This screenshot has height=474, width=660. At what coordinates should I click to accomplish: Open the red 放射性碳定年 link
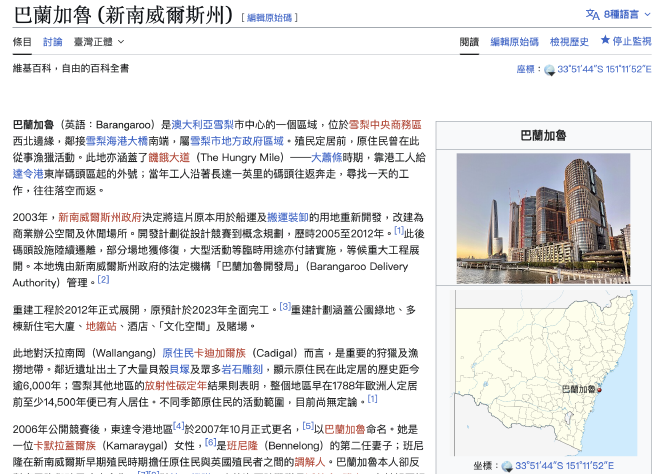(x=176, y=386)
